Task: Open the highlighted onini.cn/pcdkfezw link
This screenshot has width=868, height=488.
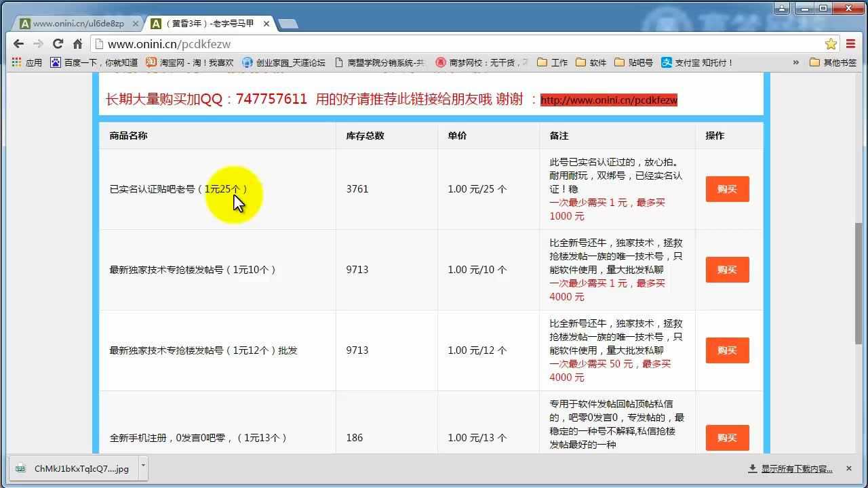Action: 608,100
